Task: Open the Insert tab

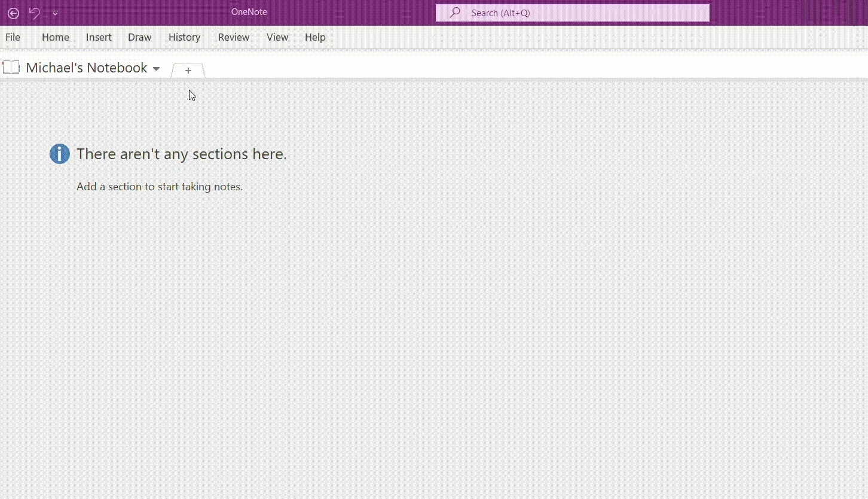Action: 98,37
